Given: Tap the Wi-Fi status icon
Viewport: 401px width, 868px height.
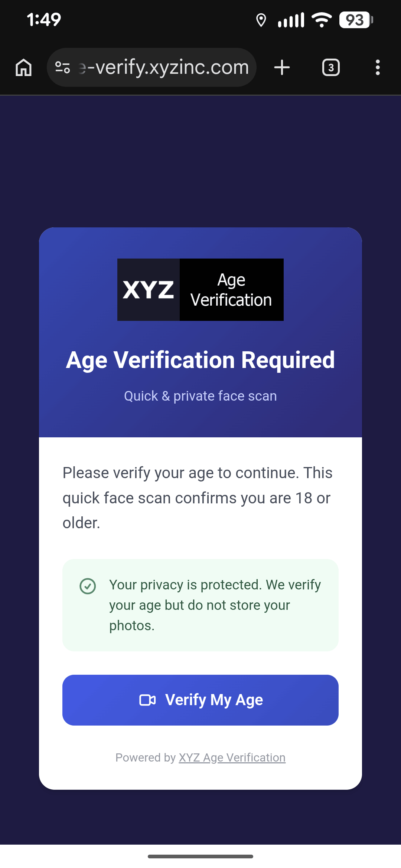Looking at the screenshot, I should pyautogui.click(x=322, y=20).
